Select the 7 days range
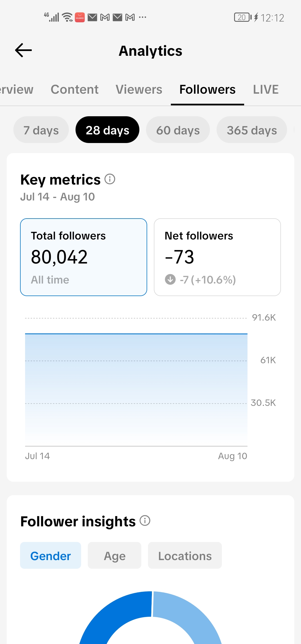 tap(41, 130)
